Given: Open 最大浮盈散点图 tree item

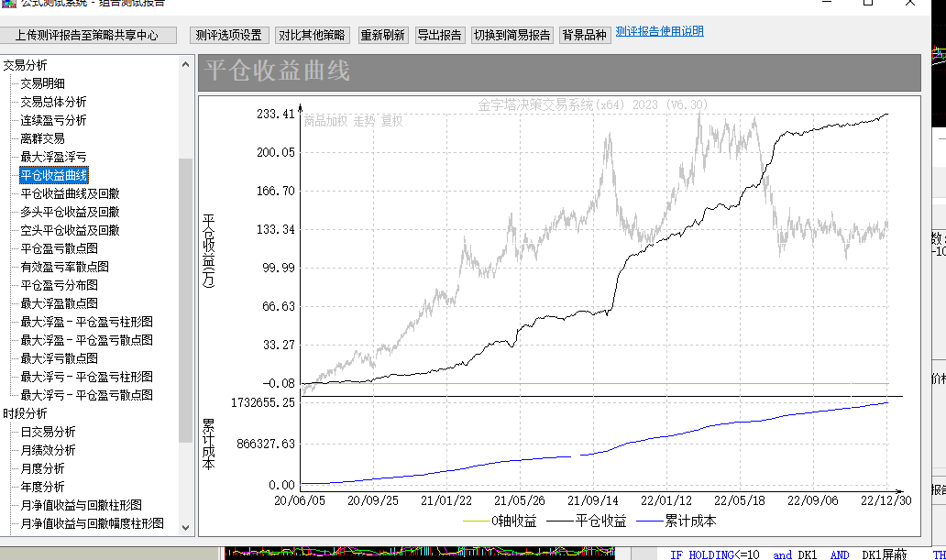Looking at the screenshot, I should click(x=59, y=303).
